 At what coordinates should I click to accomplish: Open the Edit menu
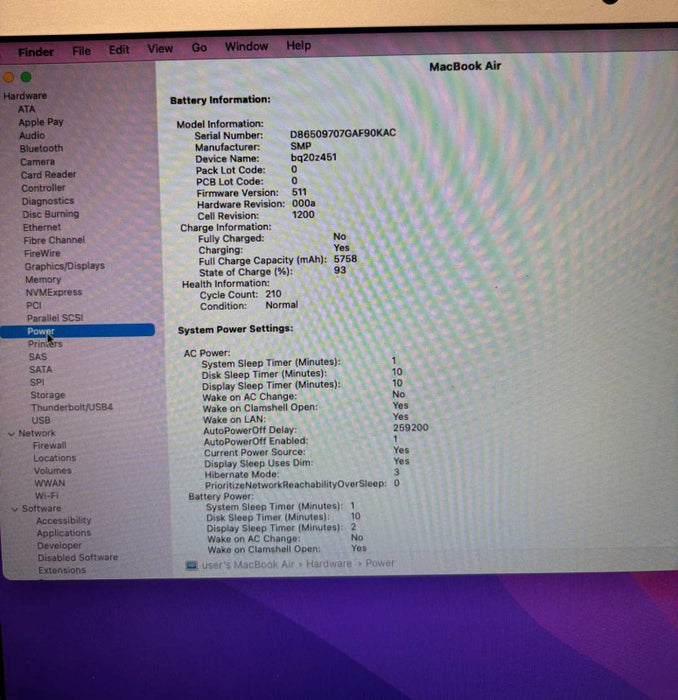coord(119,50)
